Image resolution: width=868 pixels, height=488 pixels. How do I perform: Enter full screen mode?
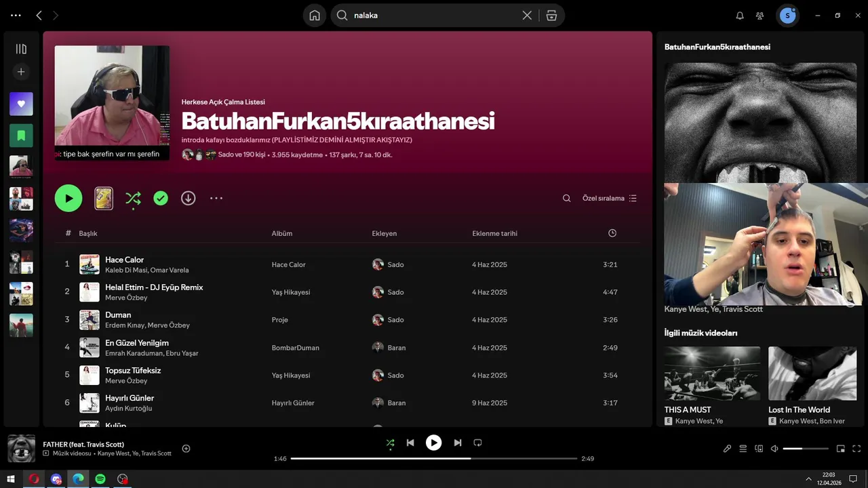click(x=856, y=449)
